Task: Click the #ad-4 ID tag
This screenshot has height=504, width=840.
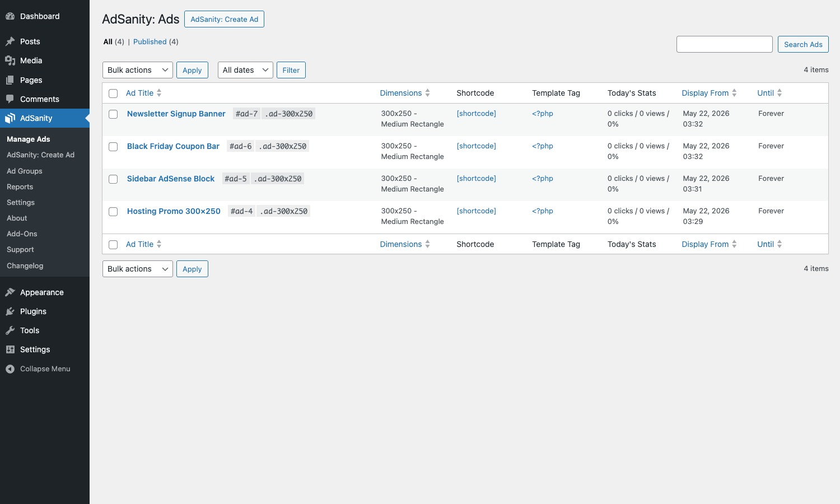Action: [x=241, y=211]
